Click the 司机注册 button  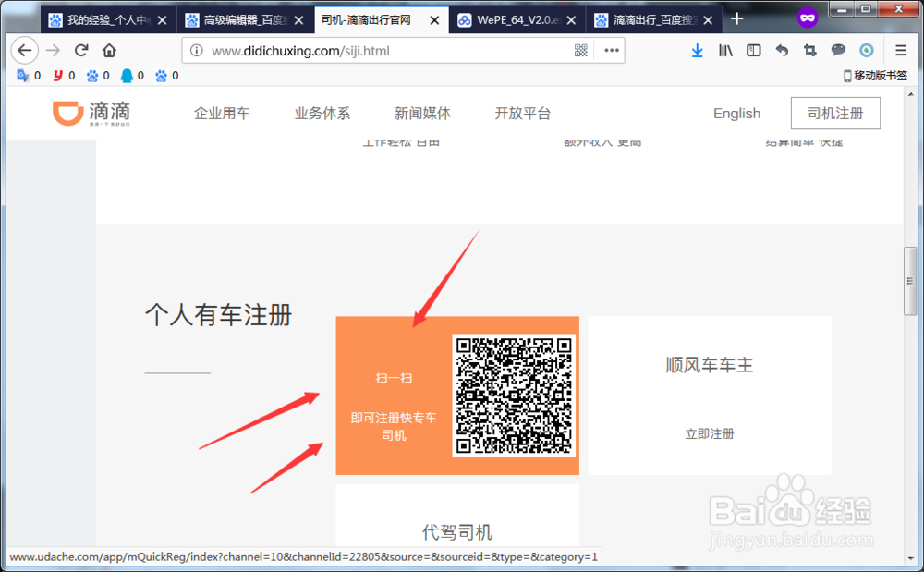(x=835, y=113)
